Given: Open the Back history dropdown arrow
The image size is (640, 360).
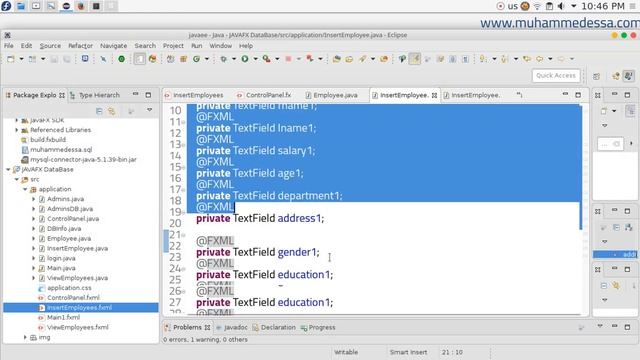Looking at the screenshot, I should pos(550,59).
